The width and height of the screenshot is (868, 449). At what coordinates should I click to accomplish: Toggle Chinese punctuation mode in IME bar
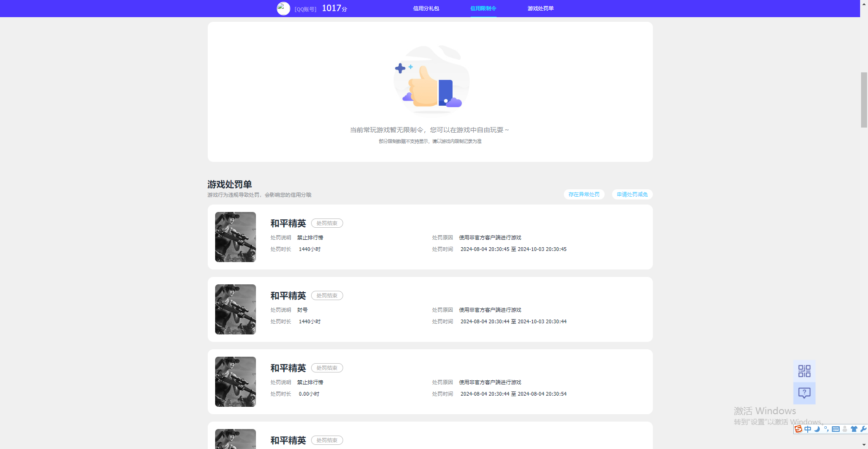tap(826, 429)
